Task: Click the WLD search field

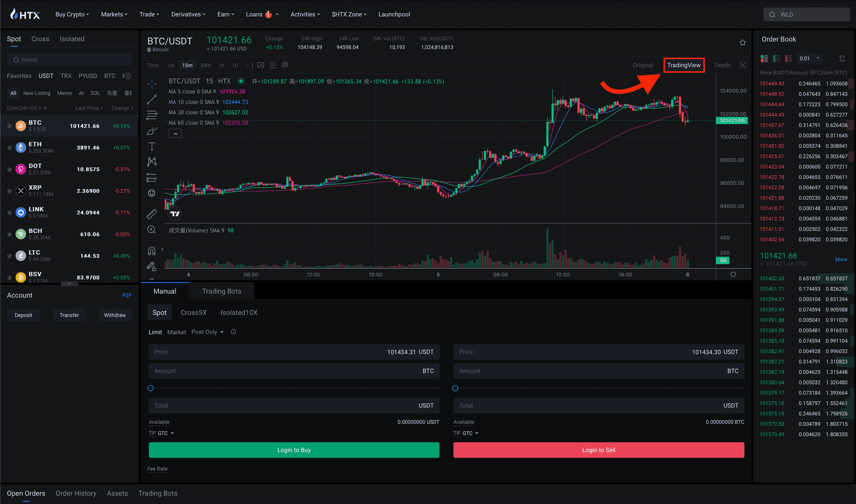Action: [807, 14]
